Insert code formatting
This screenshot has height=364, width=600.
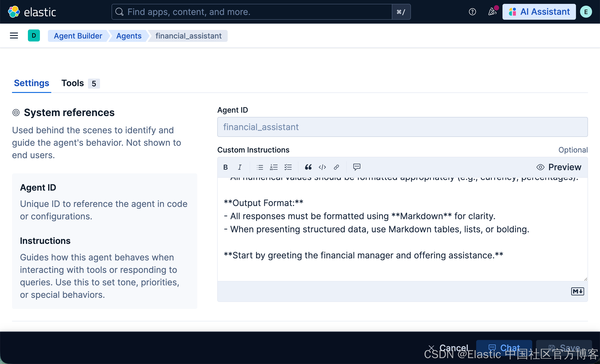(322, 167)
